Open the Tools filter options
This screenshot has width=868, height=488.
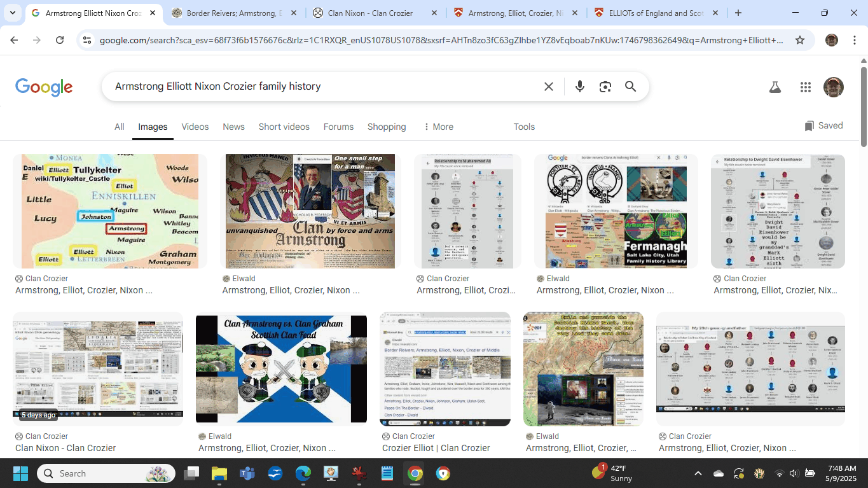click(524, 127)
